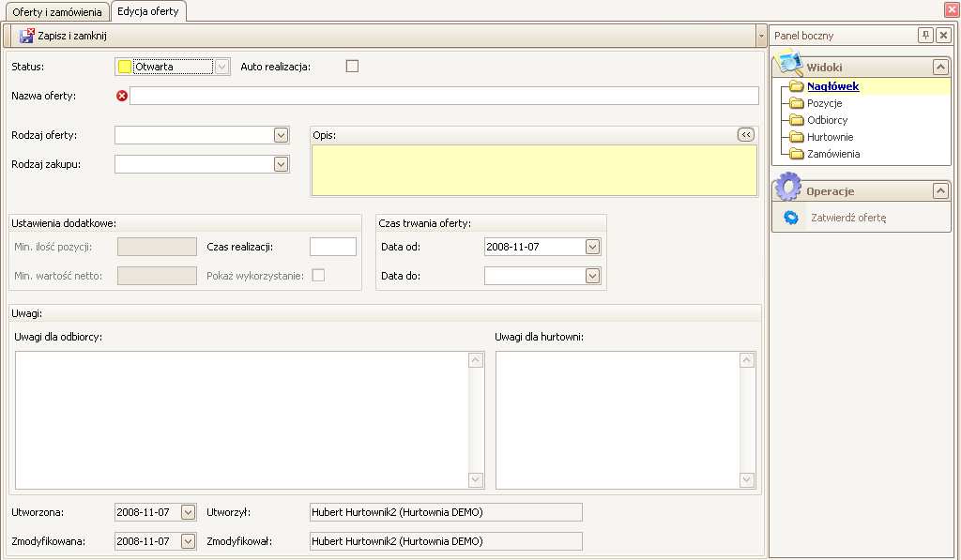Open the Zamówienia view
This screenshot has width=961, height=560.
coord(833,154)
